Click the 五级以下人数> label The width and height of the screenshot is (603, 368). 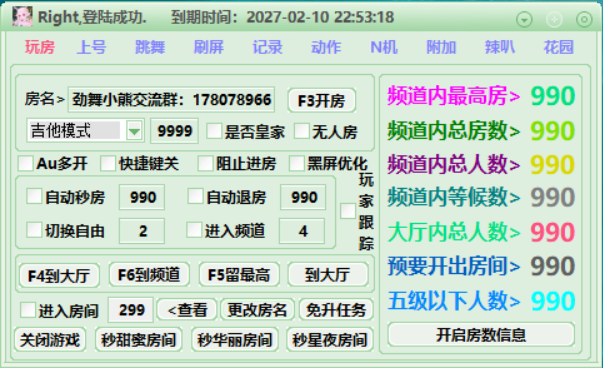454,301
